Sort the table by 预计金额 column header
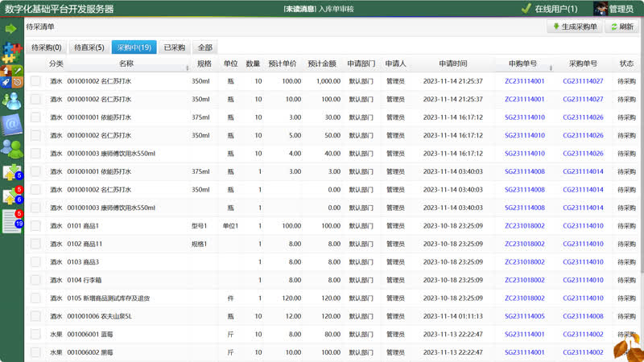Image resolution: width=644 pixels, height=362 pixels. pyautogui.click(x=321, y=64)
